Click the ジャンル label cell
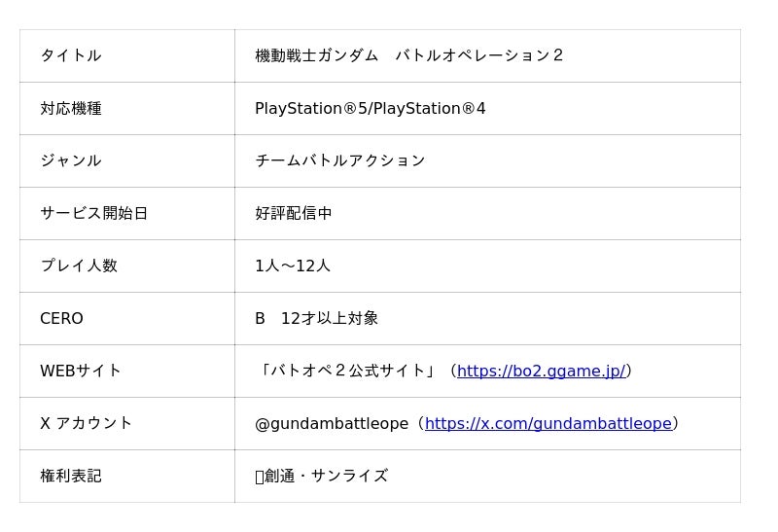Image resolution: width=778 pixels, height=532 pixels. [71, 160]
